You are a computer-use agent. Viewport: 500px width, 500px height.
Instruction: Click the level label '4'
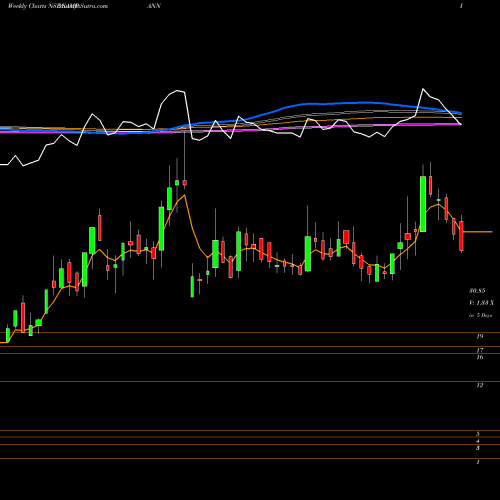478,441
